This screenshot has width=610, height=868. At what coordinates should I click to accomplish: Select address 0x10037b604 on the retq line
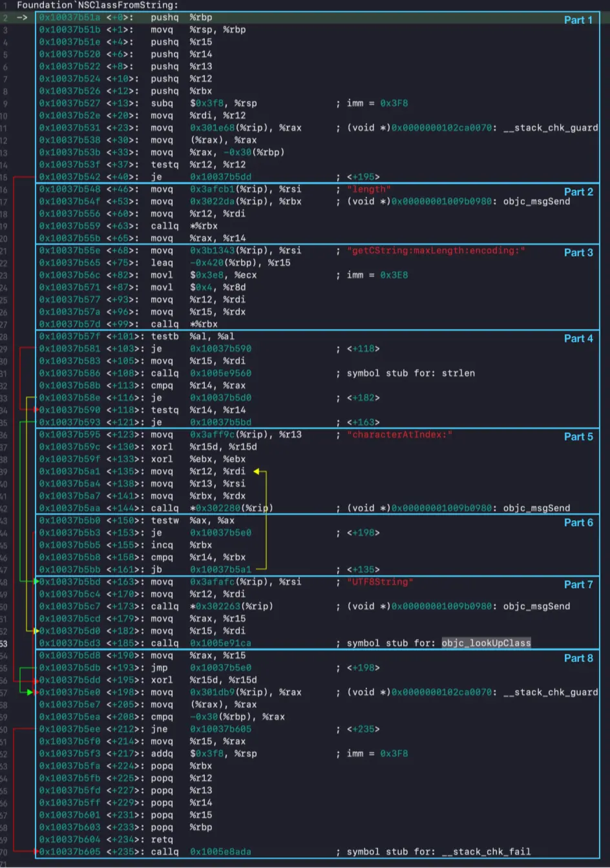click(70, 840)
